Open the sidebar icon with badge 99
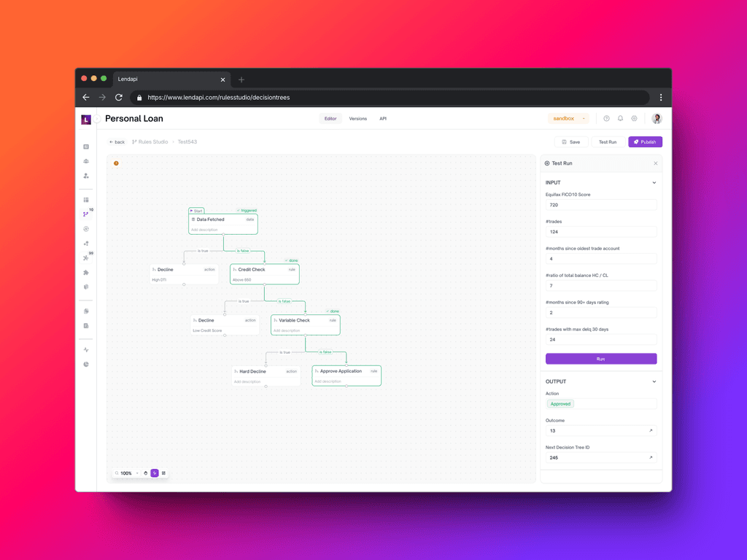The image size is (747, 560). click(x=86, y=258)
